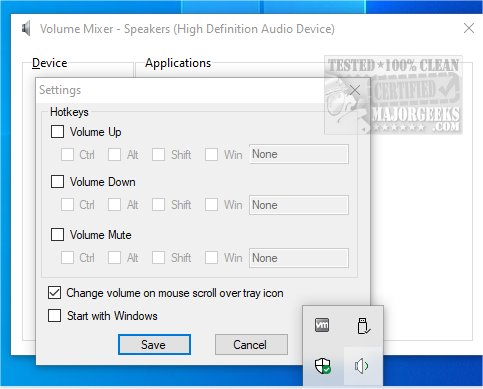Open Windows Security shield tray icon
This screenshot has width=483, height=389.
323,366
